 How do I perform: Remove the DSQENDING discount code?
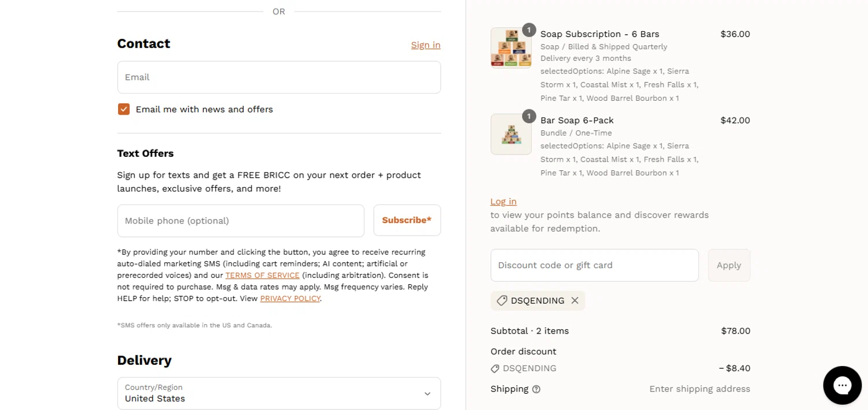point(575,301)
